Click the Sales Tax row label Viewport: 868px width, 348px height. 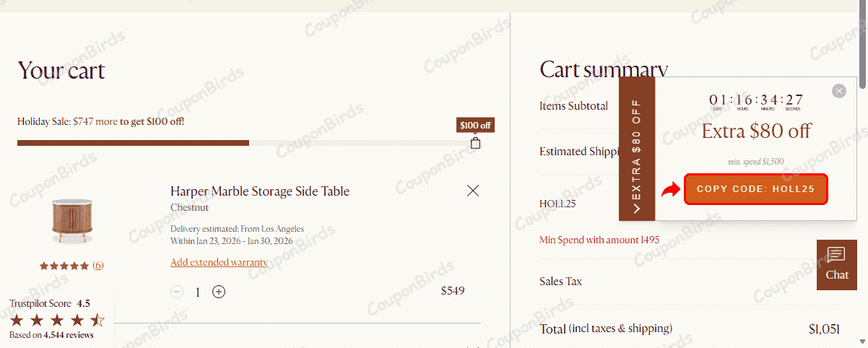pyautogui.click(x=560, y=281)
